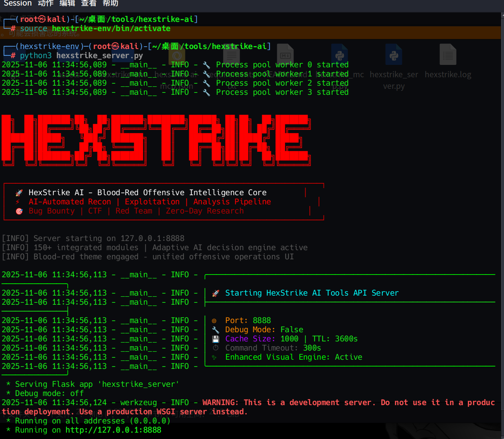Click the hexstrike.log file icon in background
The width and height of the screenshot is (504, 439).
point(448,55)
